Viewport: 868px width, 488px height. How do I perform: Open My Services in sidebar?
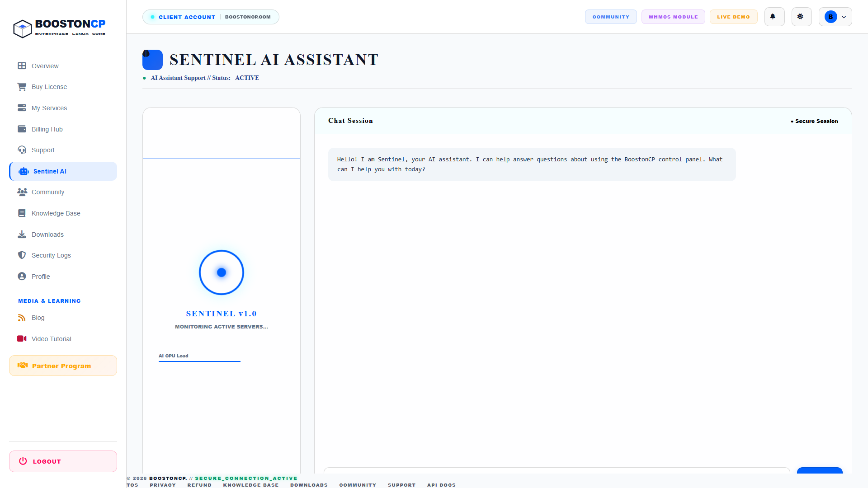[63, 108]
